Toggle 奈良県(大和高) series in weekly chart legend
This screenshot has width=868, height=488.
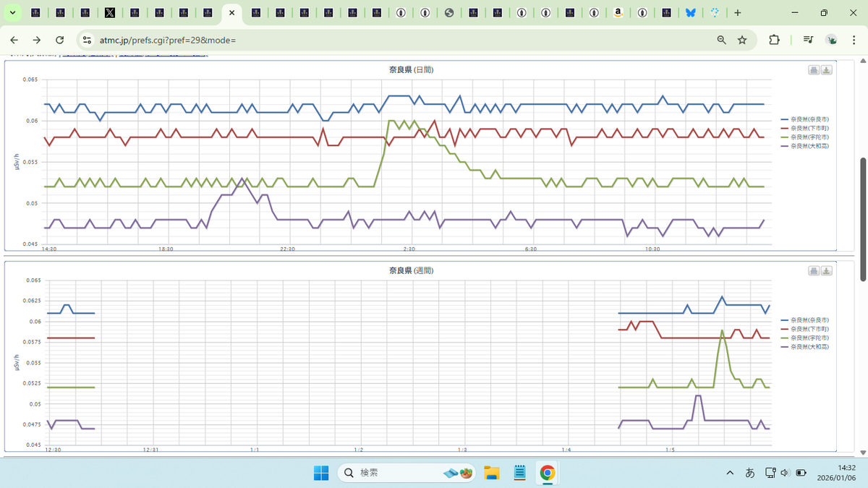pos(804,347)
